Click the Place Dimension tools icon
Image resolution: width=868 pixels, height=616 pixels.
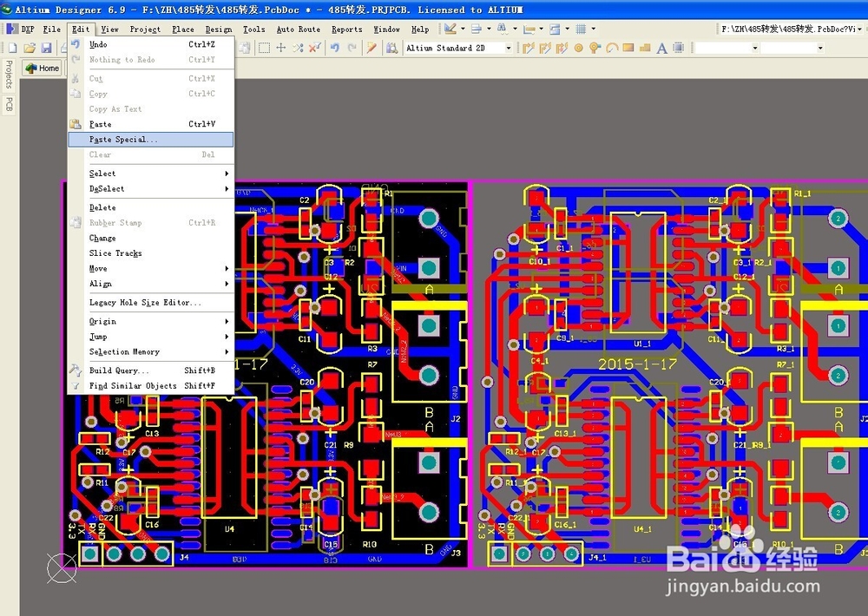coord(529,29)
